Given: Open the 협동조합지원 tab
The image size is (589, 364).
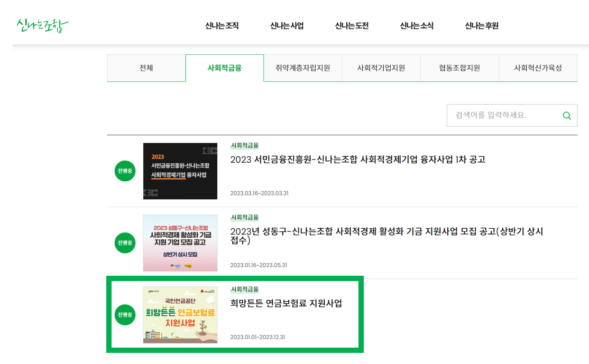Looking at the screenshot, I should (459, 68).
